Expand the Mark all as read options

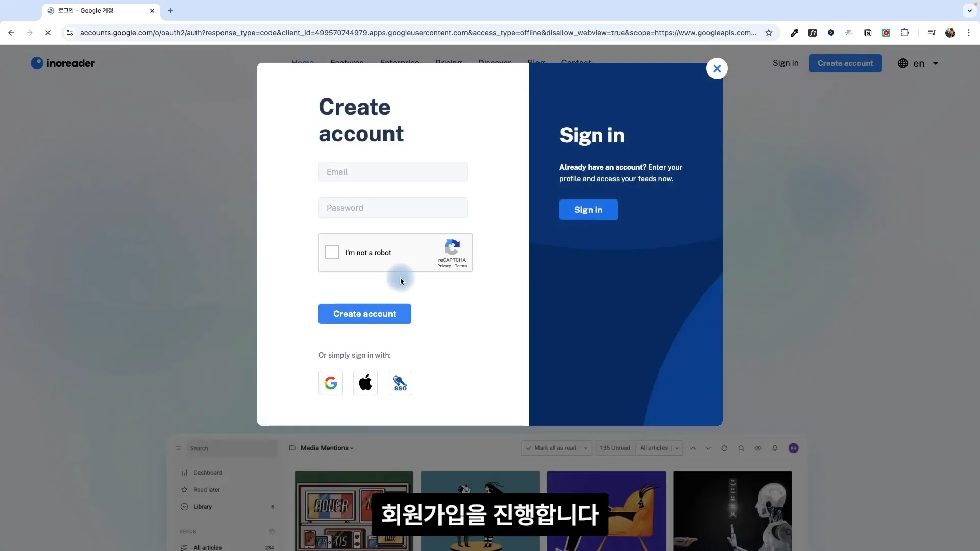[585, 447]
